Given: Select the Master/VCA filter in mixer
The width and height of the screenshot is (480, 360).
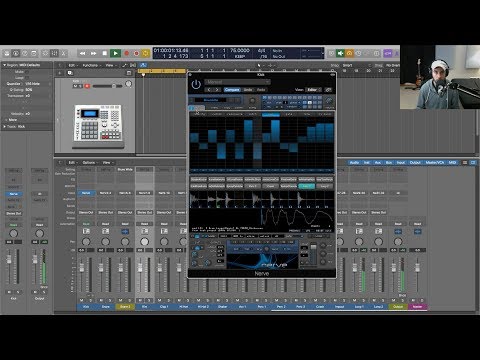Looking at the screenshot, I should (x=435, y=162).
